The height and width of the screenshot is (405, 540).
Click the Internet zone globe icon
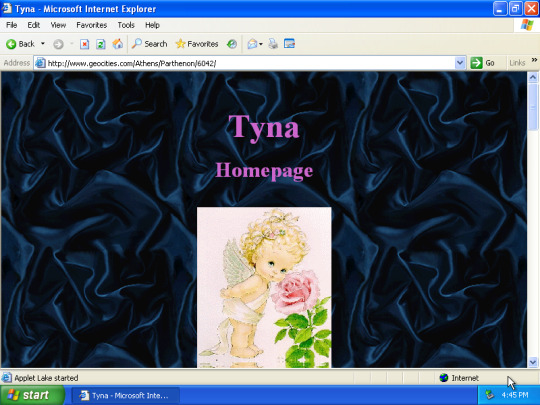444,378
